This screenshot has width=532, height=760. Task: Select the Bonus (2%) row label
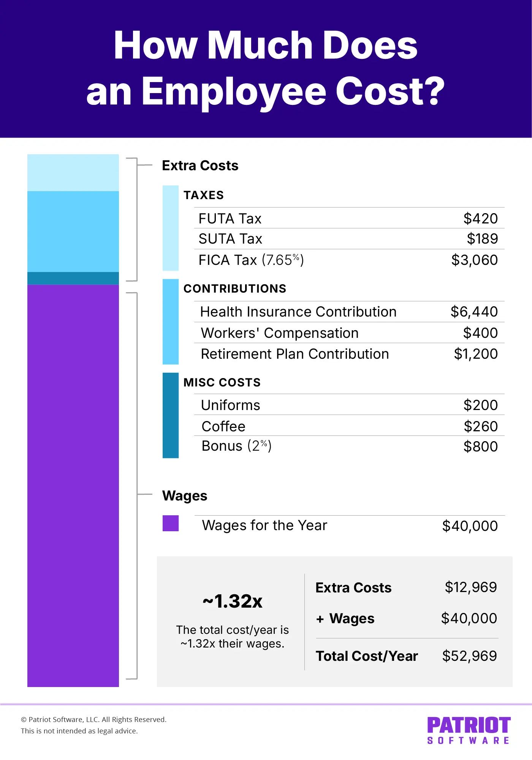tap(236, 446)
